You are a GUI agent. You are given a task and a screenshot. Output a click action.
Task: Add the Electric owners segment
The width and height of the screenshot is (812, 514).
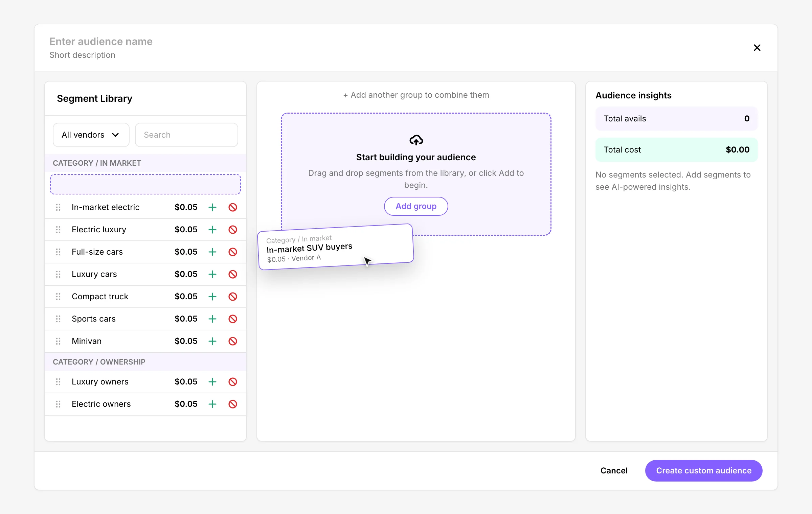pos(212,404)
